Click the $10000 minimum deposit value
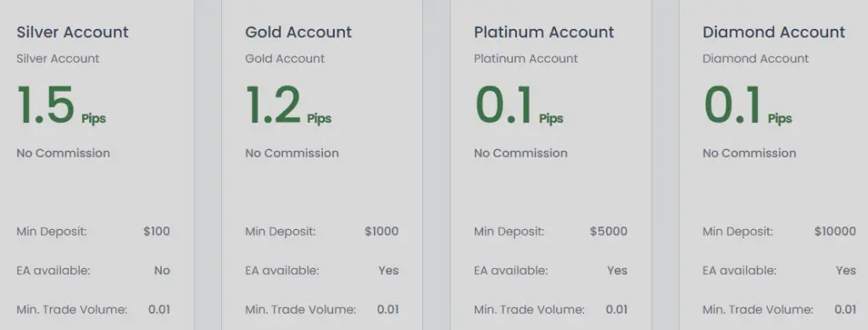868x330 pixels. coord(835,232)
